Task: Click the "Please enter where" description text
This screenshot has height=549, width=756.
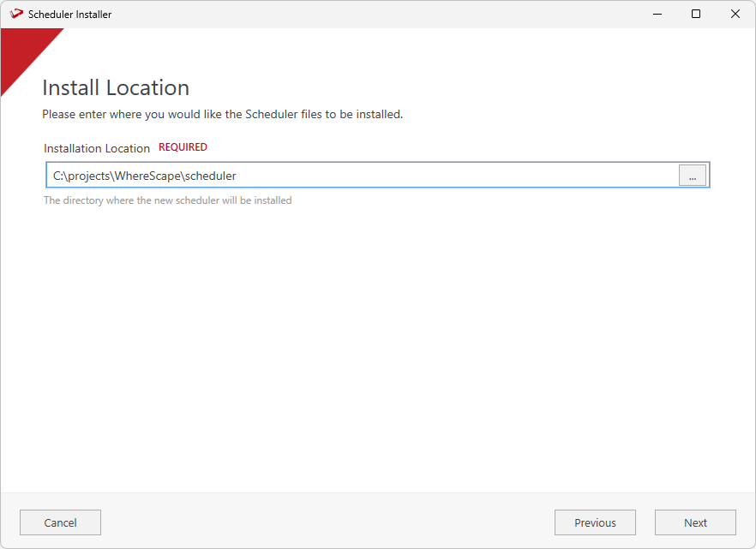Action: pos(222,114)
